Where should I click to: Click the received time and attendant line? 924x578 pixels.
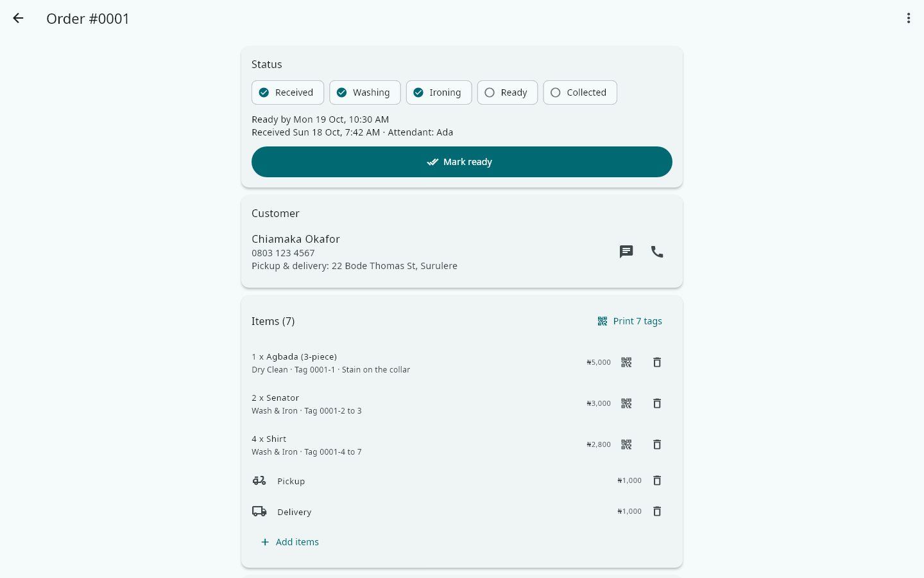click(x=352, y=132)
